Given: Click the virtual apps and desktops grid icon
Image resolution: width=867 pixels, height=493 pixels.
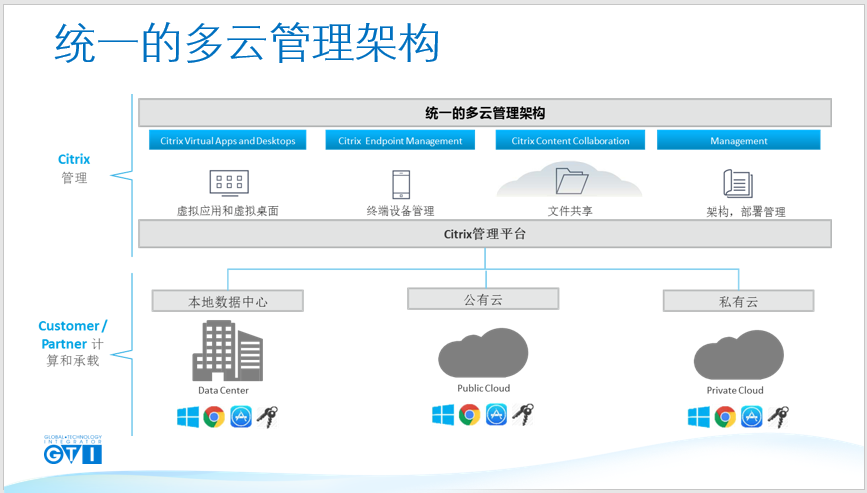Looking at the screenshot, I should point(228,182).
